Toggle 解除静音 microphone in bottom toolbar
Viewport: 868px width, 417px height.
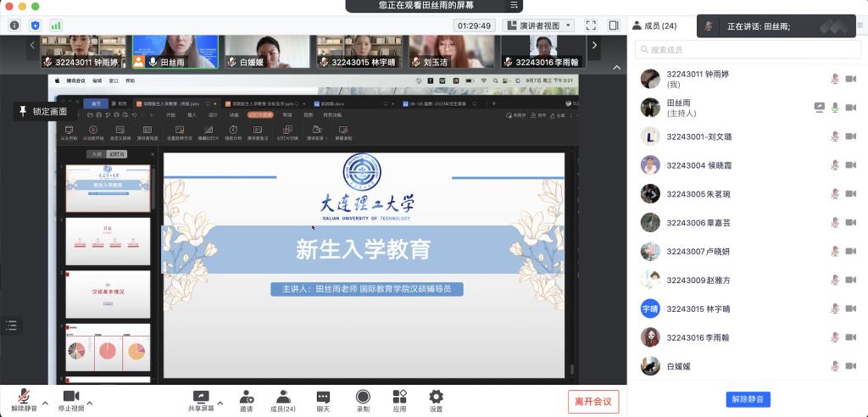24,400
